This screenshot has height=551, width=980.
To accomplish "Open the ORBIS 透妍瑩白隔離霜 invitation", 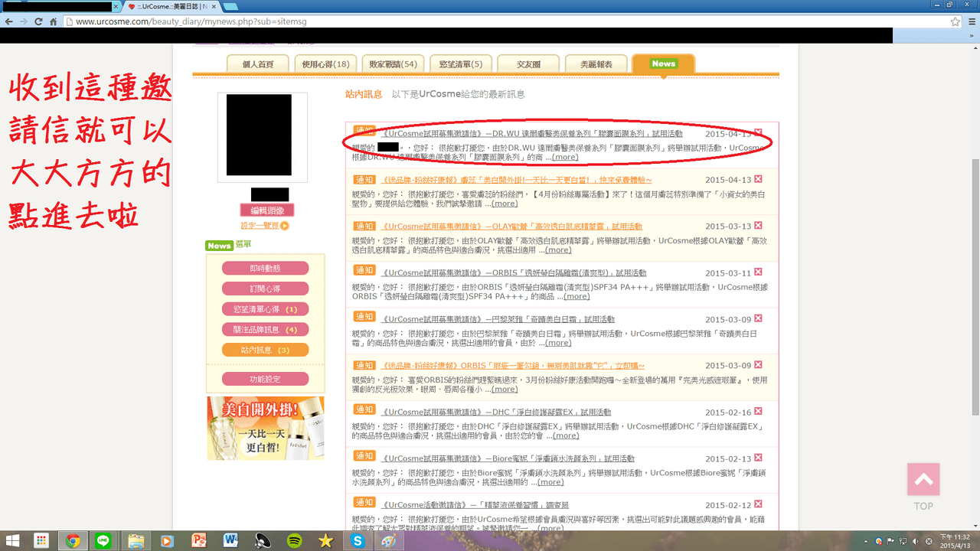I will (x=513, y=272).
